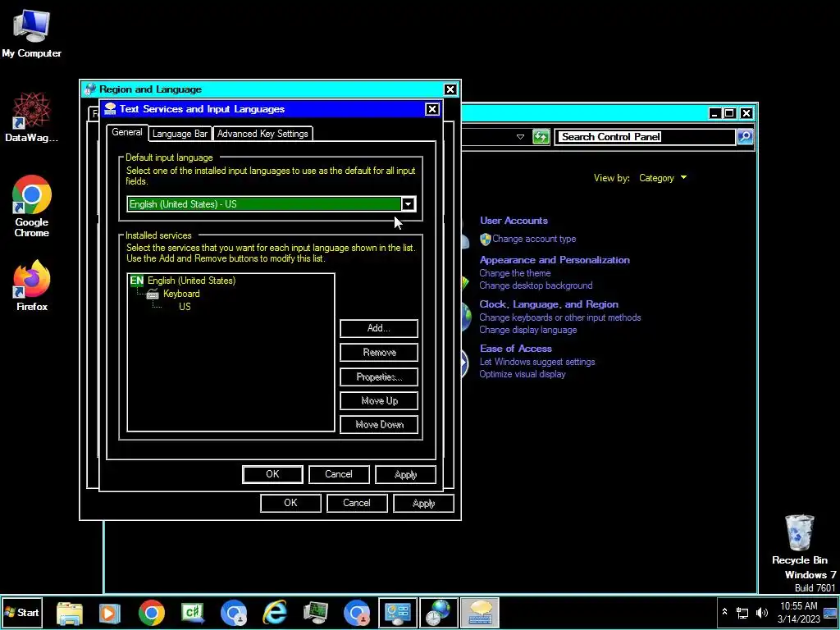
Task: Click the Search Control Panel field
Action: 645,137
